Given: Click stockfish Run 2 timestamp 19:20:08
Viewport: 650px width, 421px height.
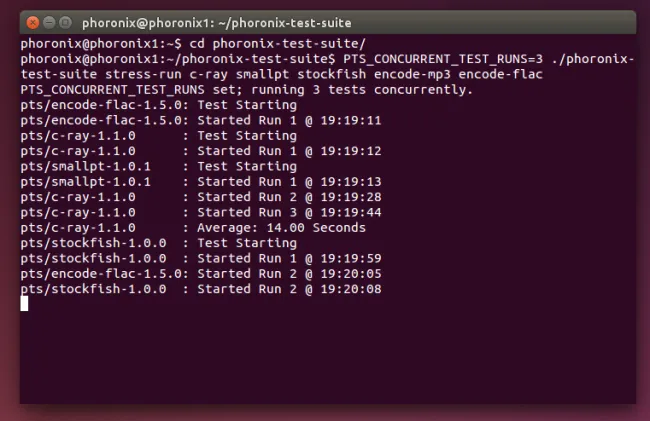Looking at the screenshot, I should pos(351,289).
